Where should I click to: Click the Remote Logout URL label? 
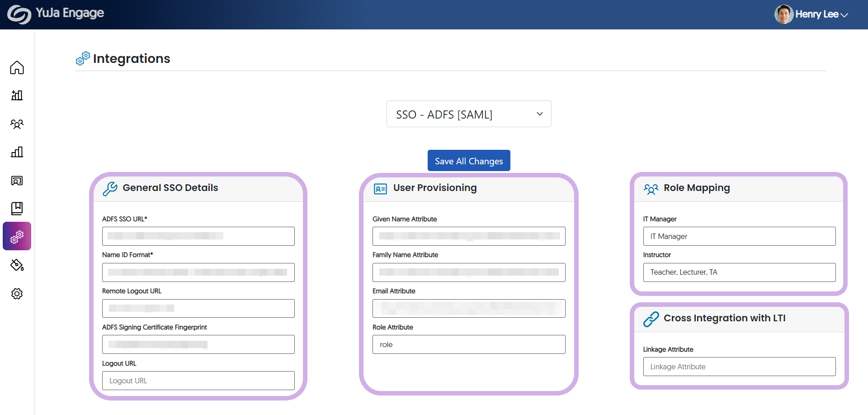coord(132,291)
